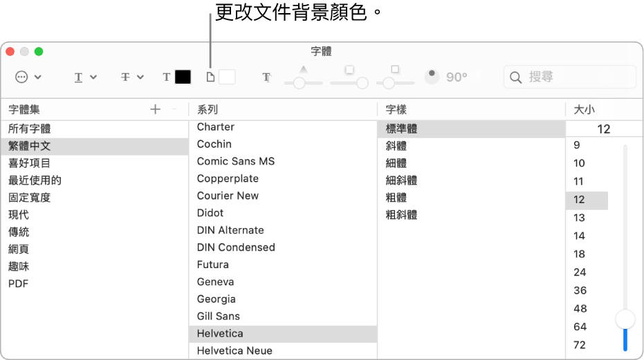The image size is (644, 360).
Task: Choose the Didot font family
Action: (282, 214)
